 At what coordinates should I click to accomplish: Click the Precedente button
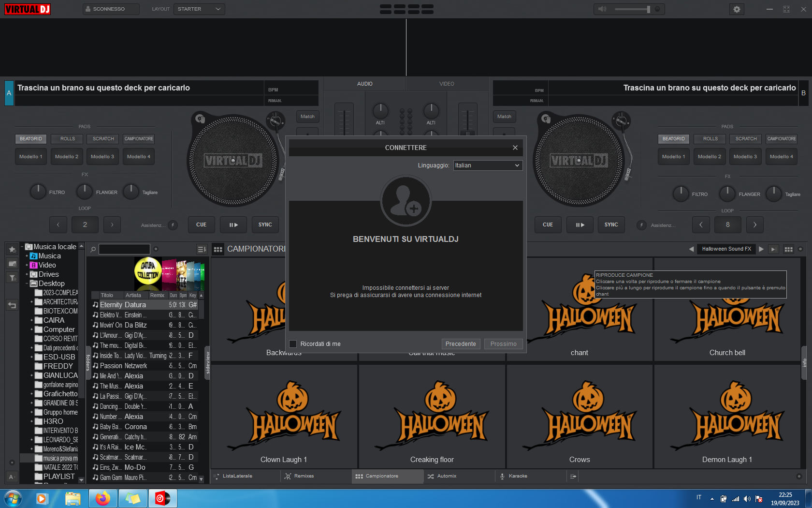pyautogui.click(x=461, y=344)
